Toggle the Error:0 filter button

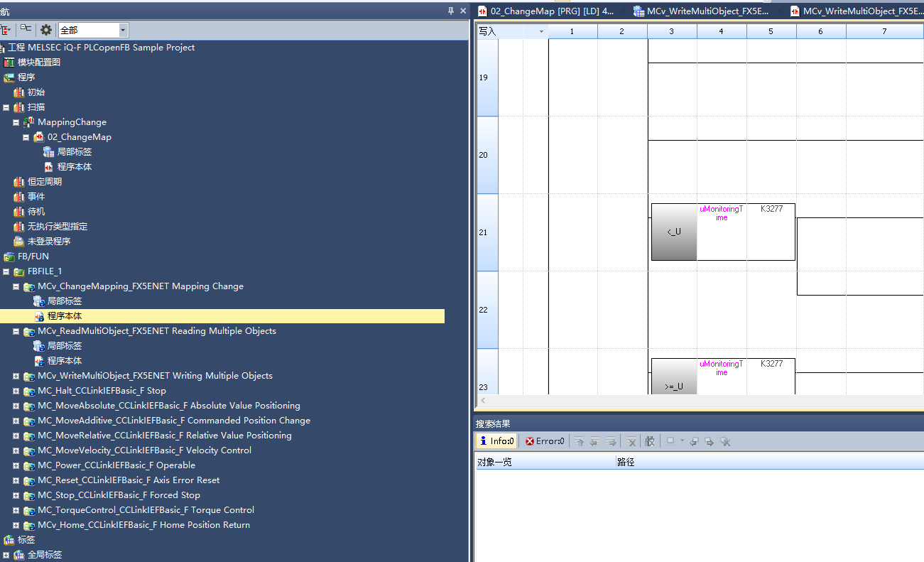point(545,441)
